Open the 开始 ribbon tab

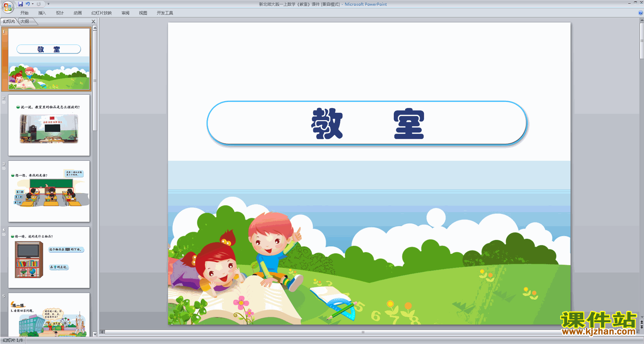(x=24, y=13)
